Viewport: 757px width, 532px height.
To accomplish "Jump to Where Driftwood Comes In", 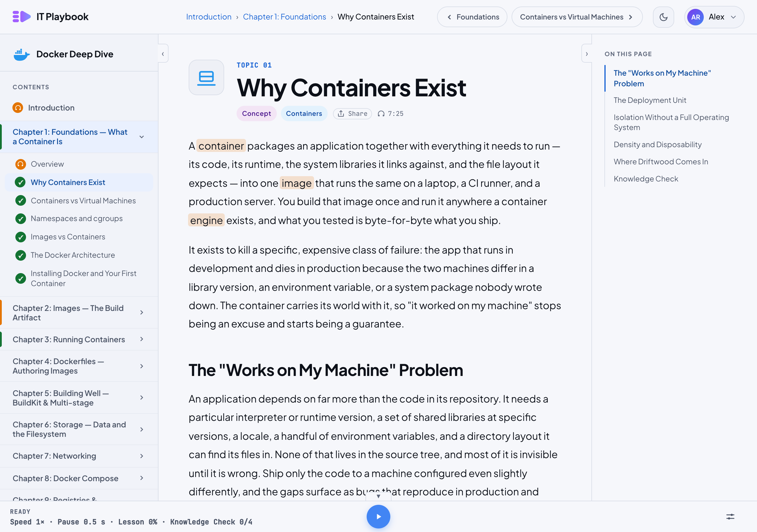I will tap(661, 161).
